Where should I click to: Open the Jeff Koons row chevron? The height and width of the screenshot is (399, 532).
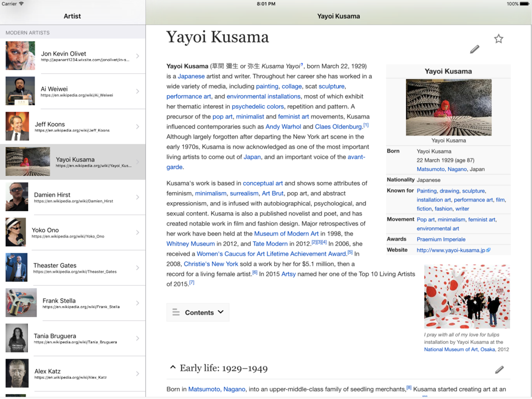pyautogui.click(x=137, y=127)
